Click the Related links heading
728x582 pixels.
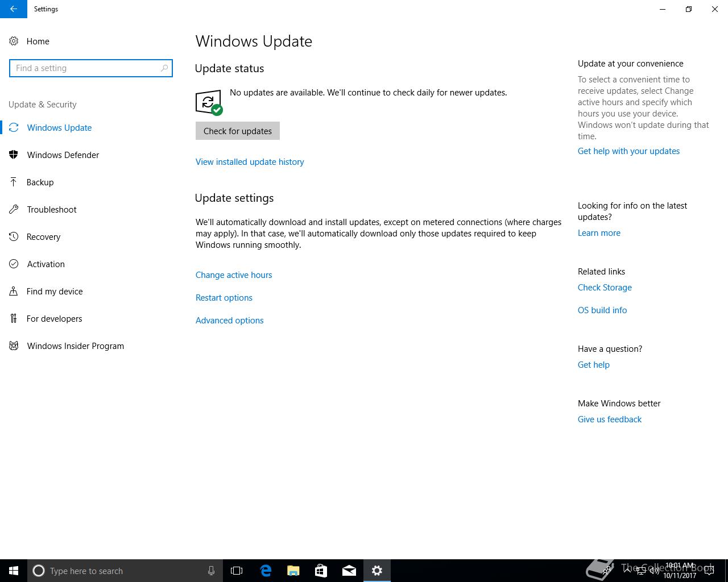coord(601,272)
